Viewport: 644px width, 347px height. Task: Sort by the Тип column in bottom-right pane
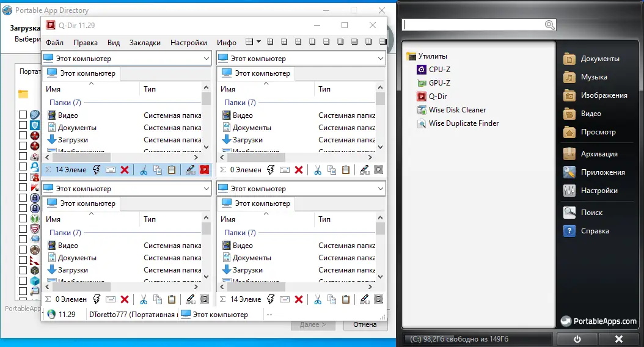click(x=324, y=219)
